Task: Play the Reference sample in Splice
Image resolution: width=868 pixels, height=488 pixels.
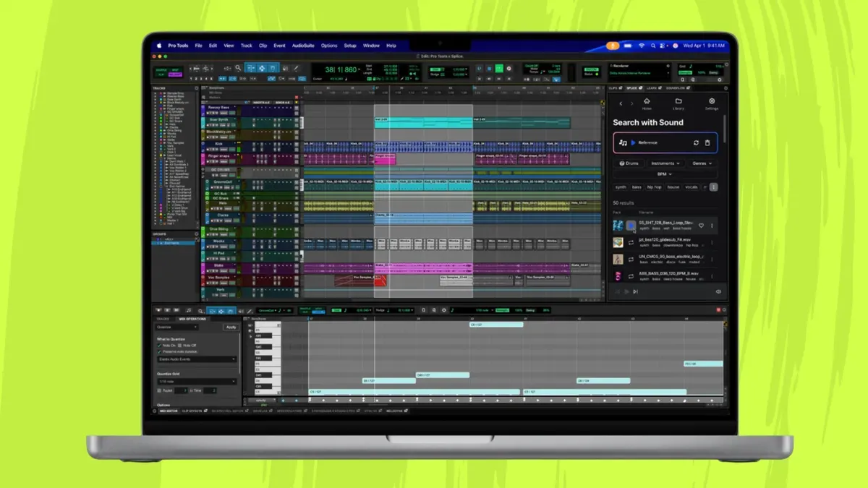Action: (634, 142)
